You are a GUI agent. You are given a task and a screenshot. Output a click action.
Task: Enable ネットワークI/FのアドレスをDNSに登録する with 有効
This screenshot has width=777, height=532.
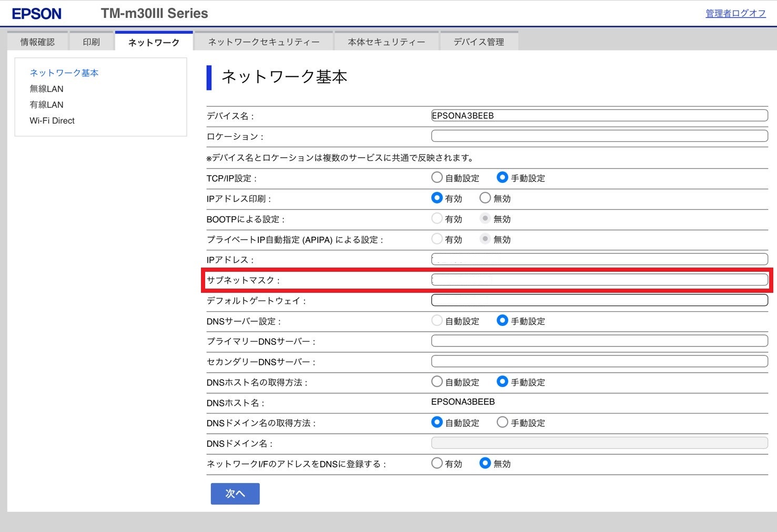coord(437,463)
